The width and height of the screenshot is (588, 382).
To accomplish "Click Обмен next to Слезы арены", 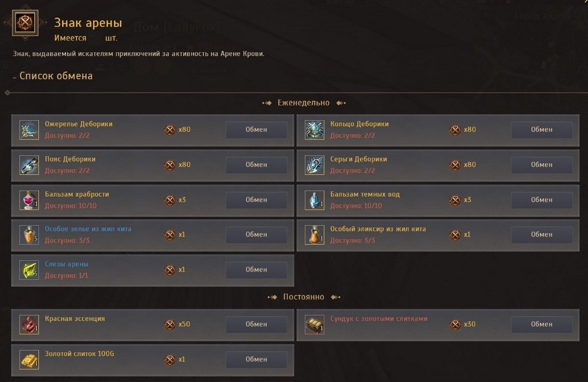I will 257,270.
